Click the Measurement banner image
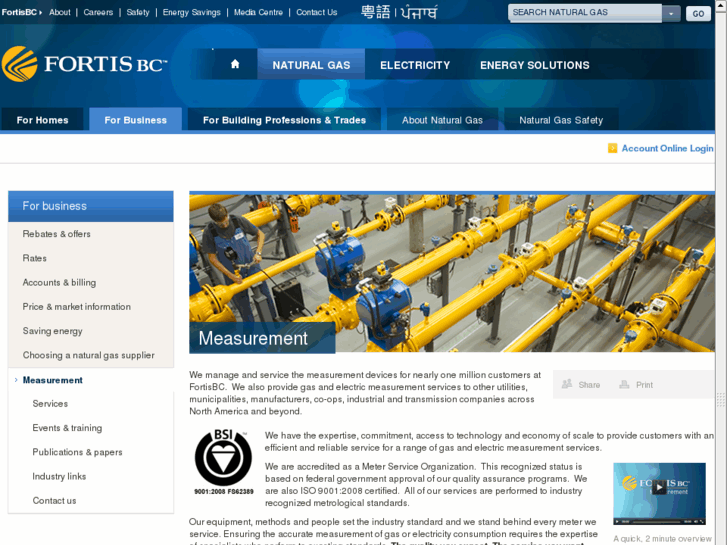Screen dimensions: 727x545 pyautogui.click(x=452, y=273)
